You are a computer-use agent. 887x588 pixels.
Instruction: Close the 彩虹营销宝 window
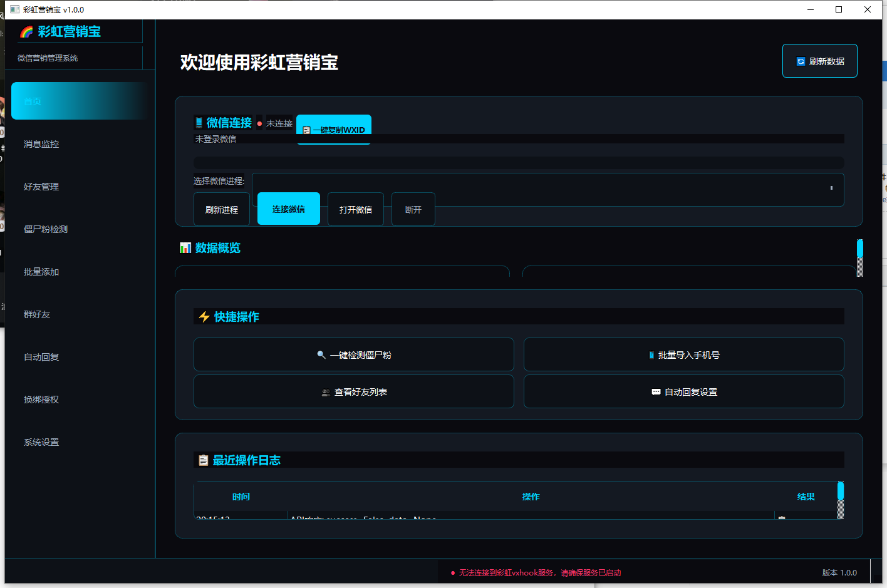coord(868,9)
